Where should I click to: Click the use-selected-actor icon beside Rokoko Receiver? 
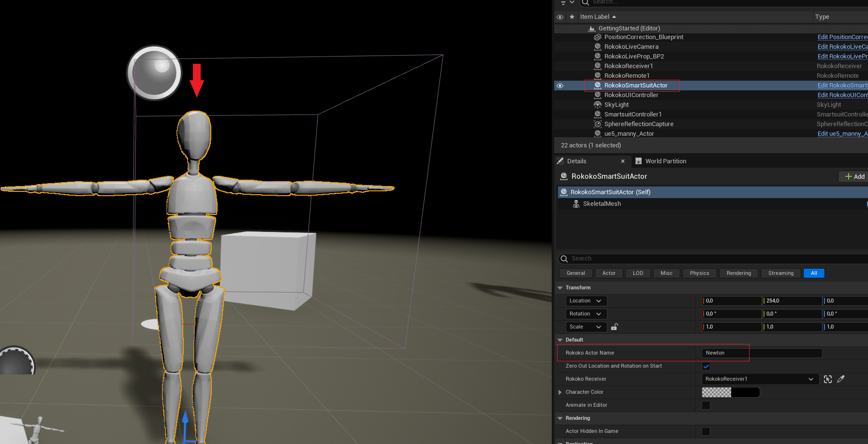coord(828,379)
